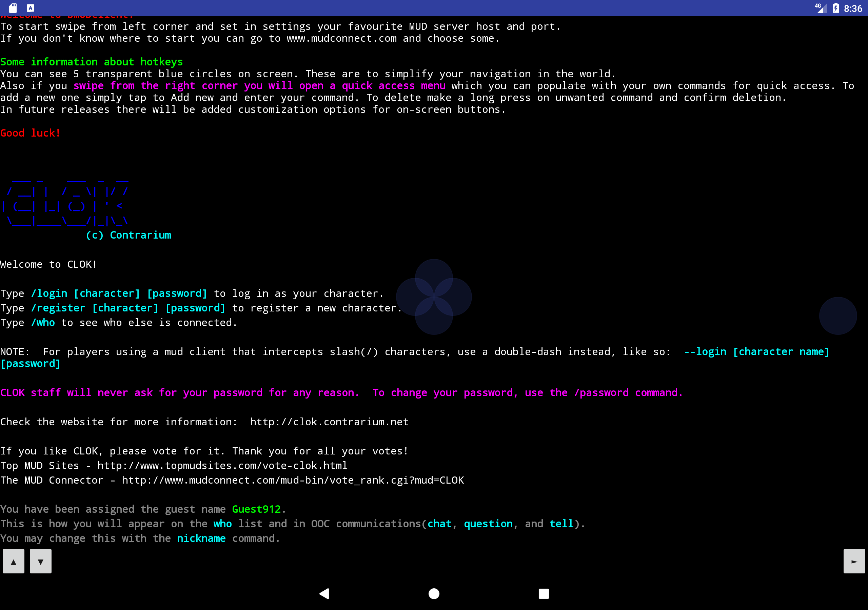Tap the www.mudconnect.com address text
This screenshot has width=868, height=610.
(x=342, y=39)
